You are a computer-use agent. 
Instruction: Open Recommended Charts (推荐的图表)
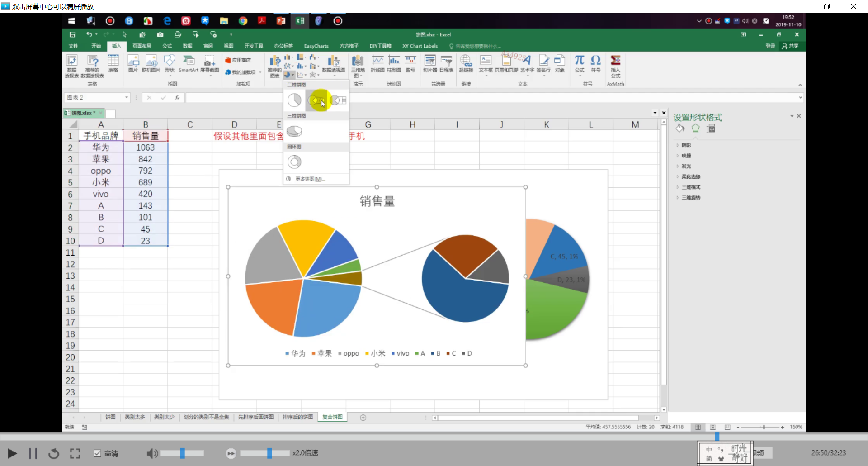coord(274,66)
